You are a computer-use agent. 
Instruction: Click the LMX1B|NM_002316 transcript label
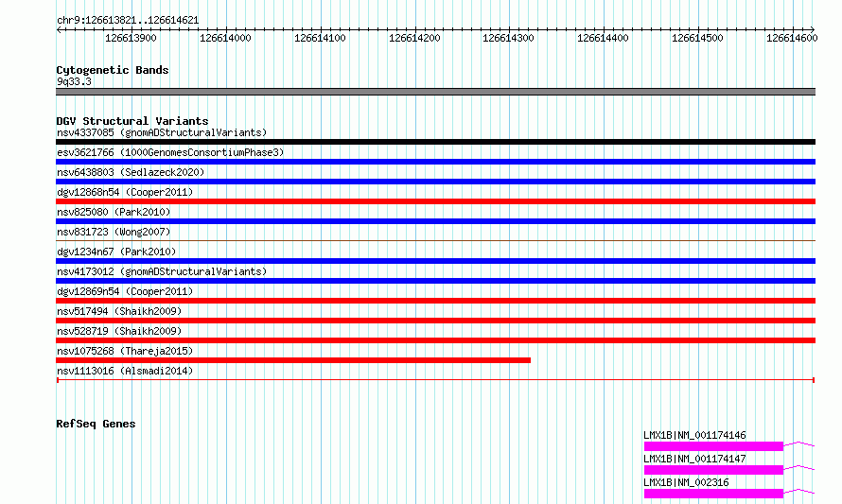686,482
